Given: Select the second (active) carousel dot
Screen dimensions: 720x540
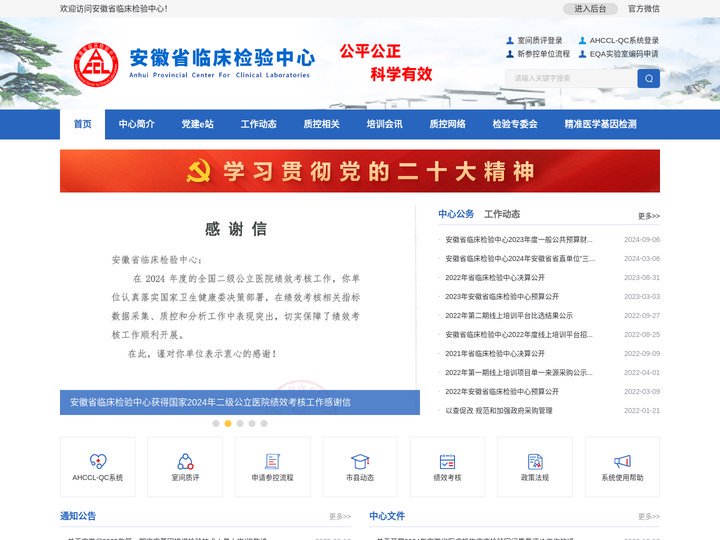Looking at the screenshot, I should [x=228, y=423].
